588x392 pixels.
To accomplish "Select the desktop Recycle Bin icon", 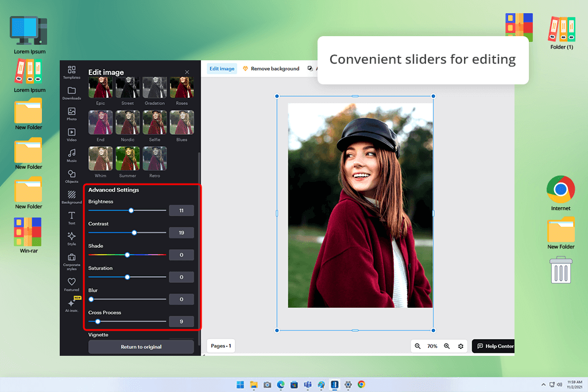I will (561, 270).
